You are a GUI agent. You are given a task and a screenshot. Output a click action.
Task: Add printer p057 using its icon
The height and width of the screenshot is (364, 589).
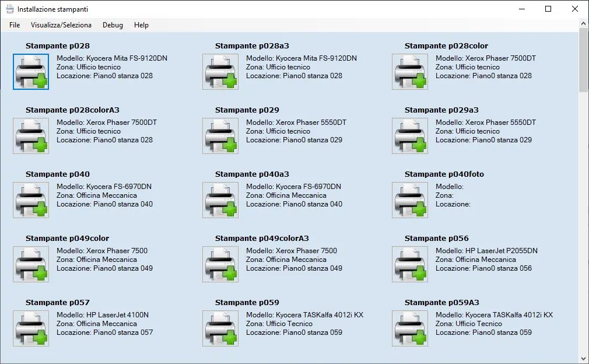tap(31, 328)
